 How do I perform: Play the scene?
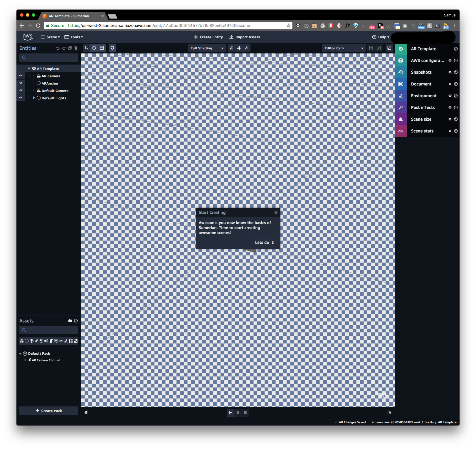tap(231, 413)
